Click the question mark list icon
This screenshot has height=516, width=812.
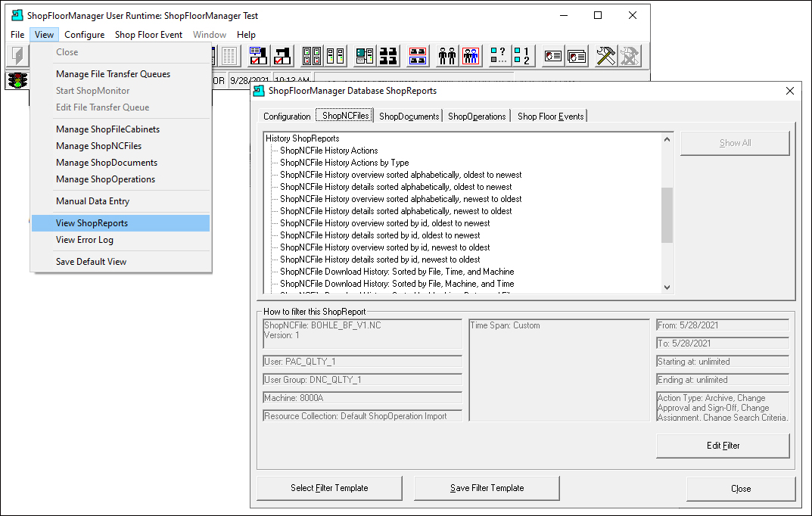coord(499,55)
